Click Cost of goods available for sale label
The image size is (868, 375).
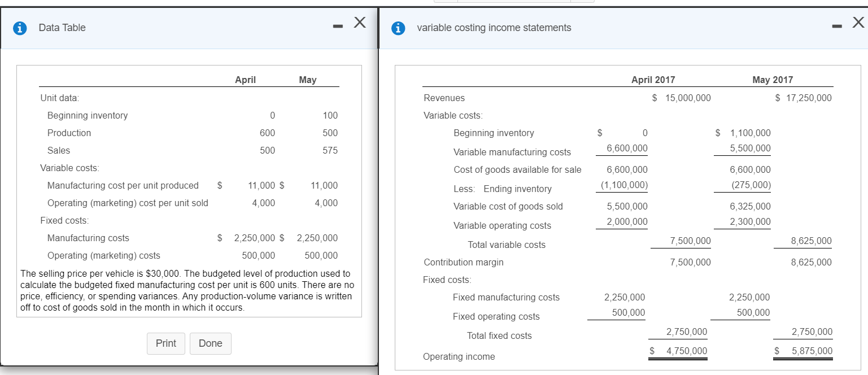(517, 169)
